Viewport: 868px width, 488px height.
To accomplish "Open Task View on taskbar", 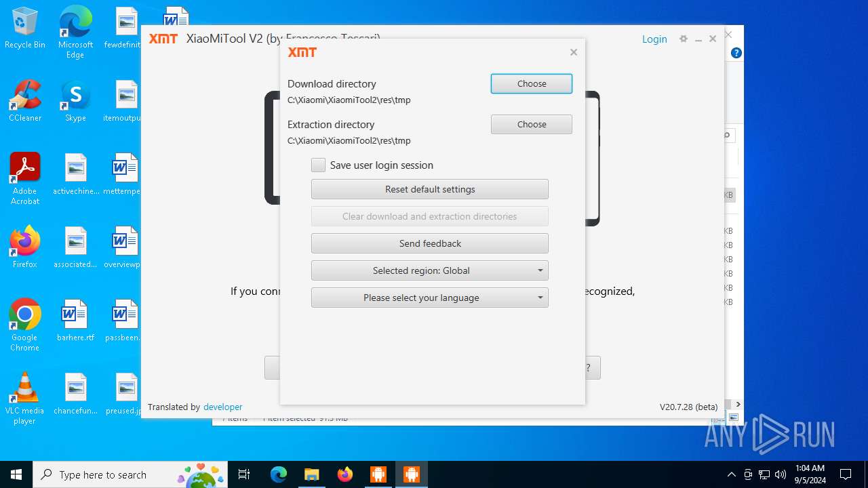I will click(244, 474).
